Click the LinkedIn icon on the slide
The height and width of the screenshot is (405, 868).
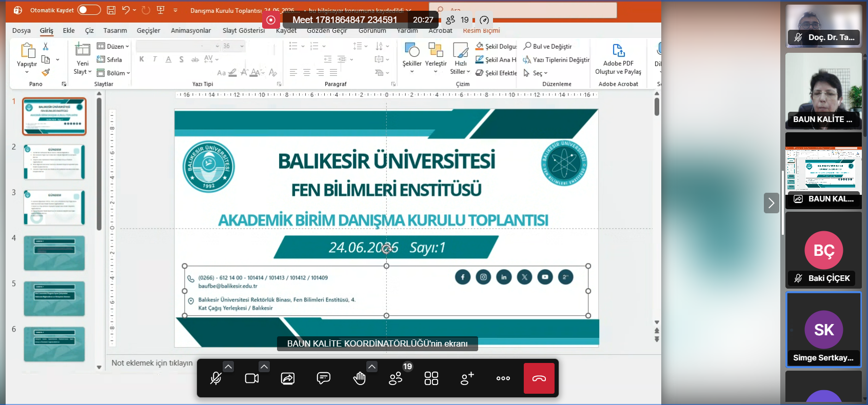[x=504, y=277]
